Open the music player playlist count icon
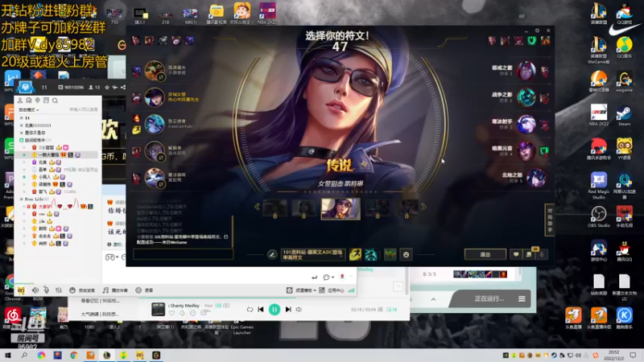 click(391, 310)
